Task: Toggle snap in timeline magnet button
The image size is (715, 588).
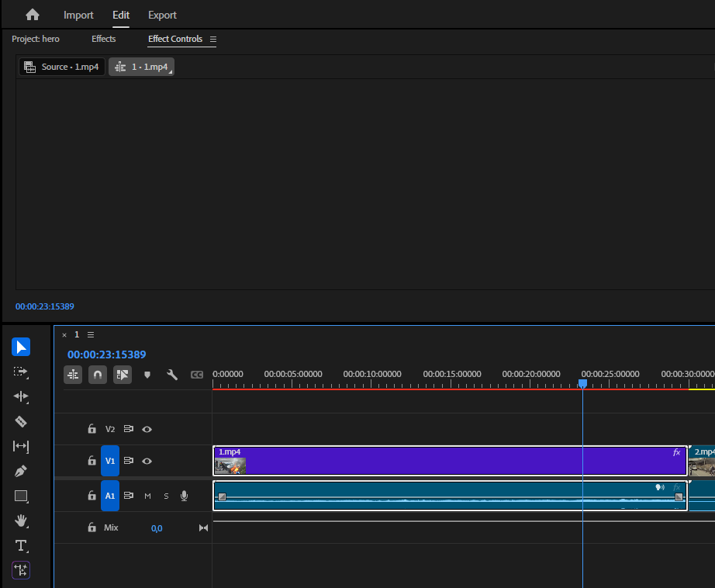Action: click(98, 375)
